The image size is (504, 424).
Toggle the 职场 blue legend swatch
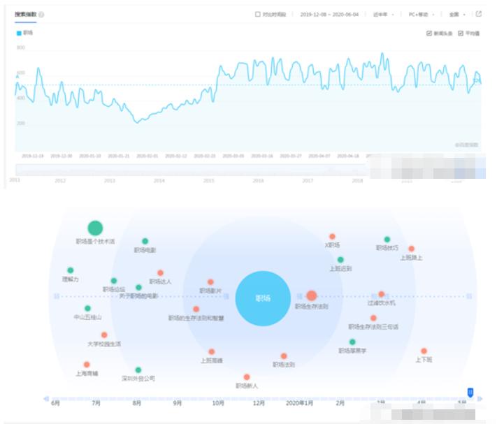(x=19, y=33)
